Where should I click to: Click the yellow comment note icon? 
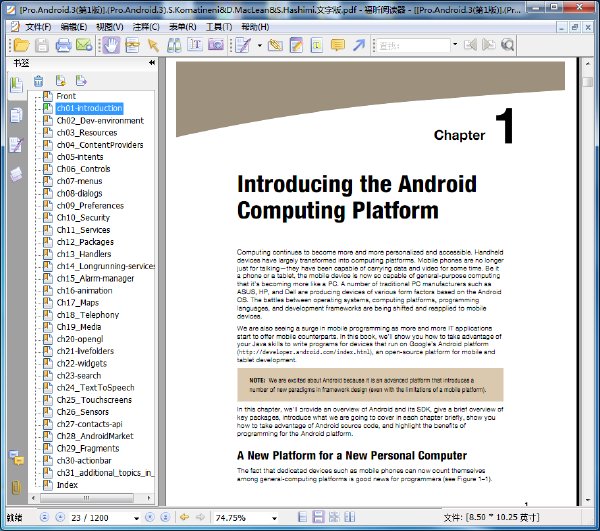point(338,45)
